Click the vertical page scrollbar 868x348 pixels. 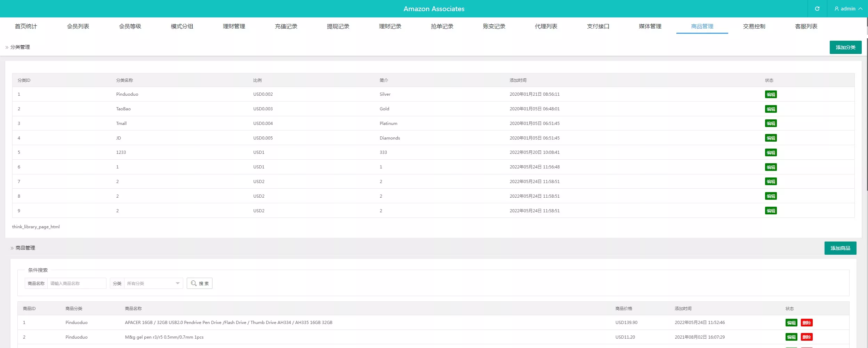point(867,104)
